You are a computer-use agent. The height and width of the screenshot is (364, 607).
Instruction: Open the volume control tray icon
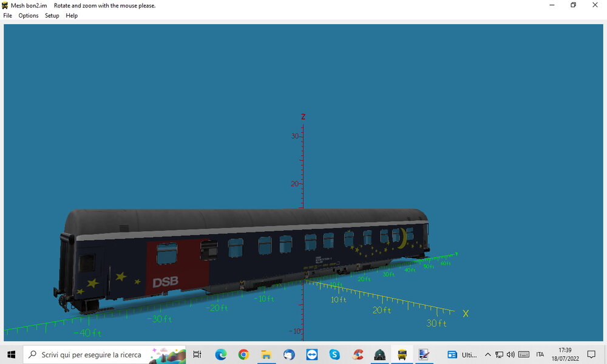[x=510, y=354]
